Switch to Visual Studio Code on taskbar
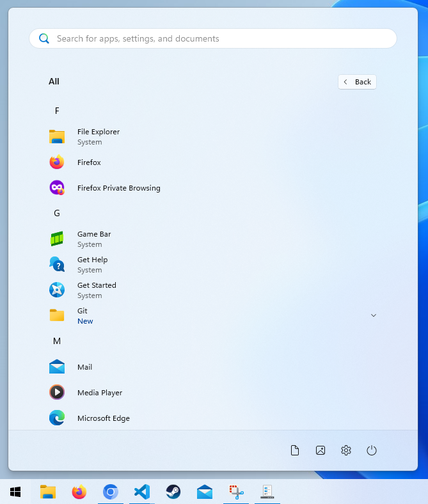This screenshot has width=428, height=504. [142, 492]
